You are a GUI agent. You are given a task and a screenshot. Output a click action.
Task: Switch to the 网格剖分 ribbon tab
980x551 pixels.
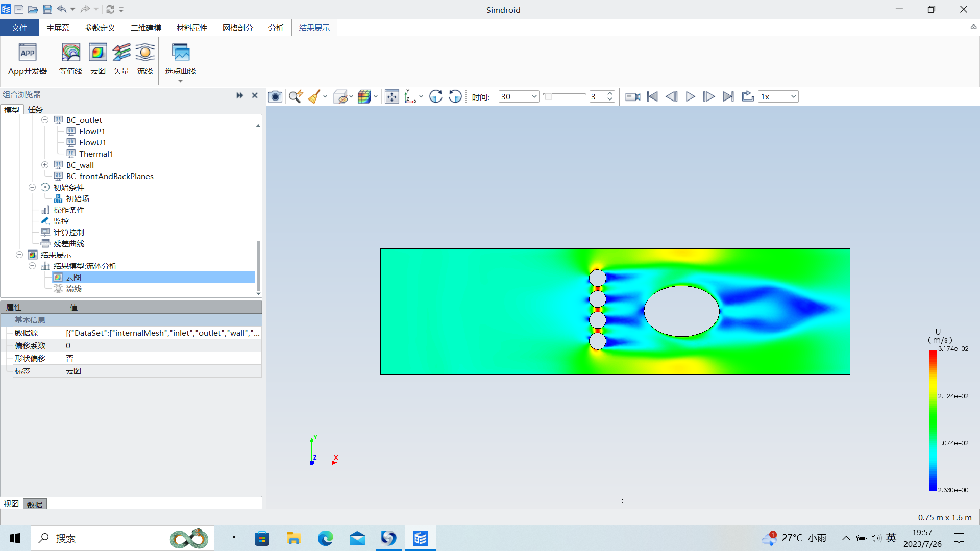point(238,28)
